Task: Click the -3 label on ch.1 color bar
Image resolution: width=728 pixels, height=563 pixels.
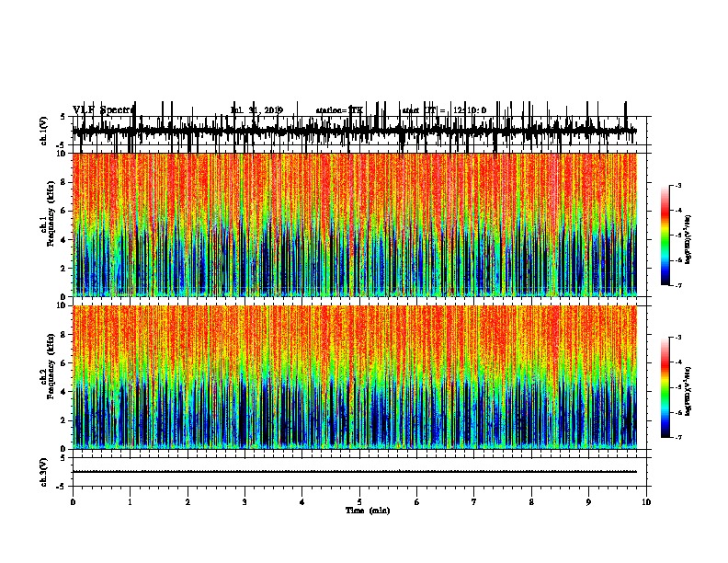Action: tap(678, 185)
